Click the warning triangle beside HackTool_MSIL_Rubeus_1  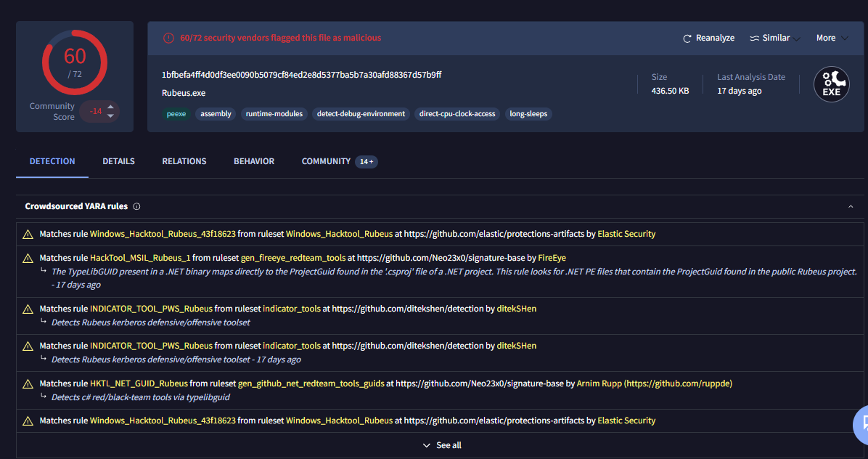coord(28,258)
